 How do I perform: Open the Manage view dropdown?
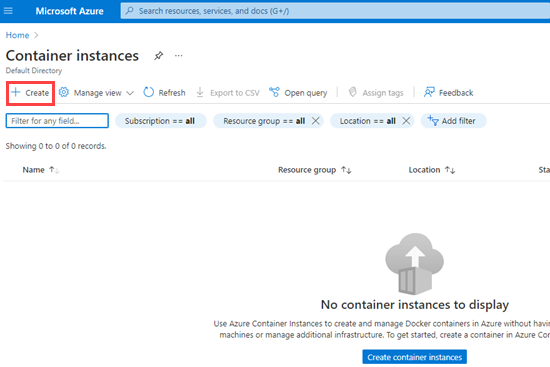coord(96,93)
